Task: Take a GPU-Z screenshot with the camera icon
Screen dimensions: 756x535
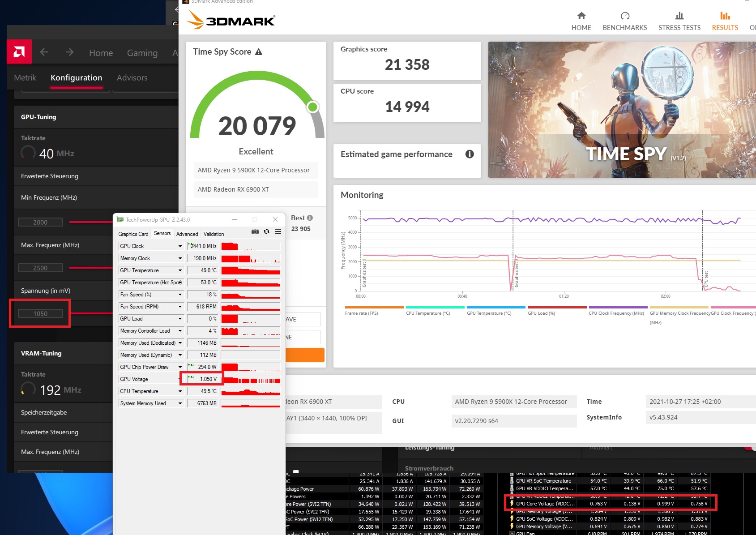Action: click(x=255, y=231)
